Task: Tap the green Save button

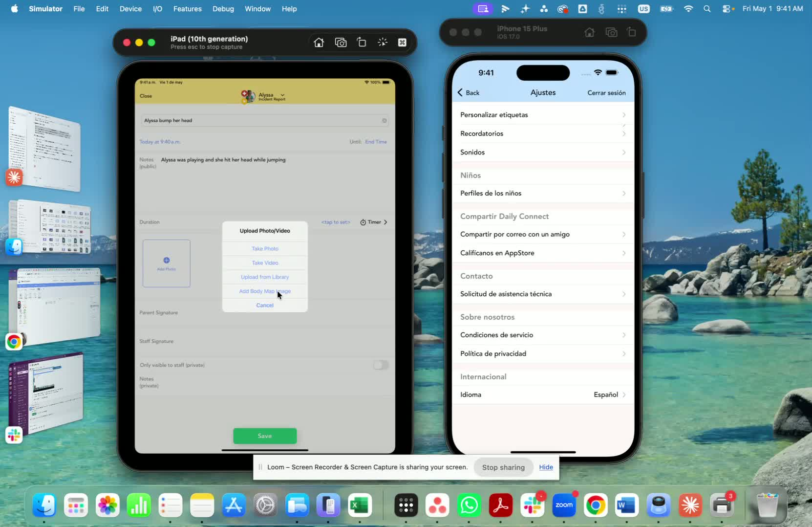Action: [265, 436]
